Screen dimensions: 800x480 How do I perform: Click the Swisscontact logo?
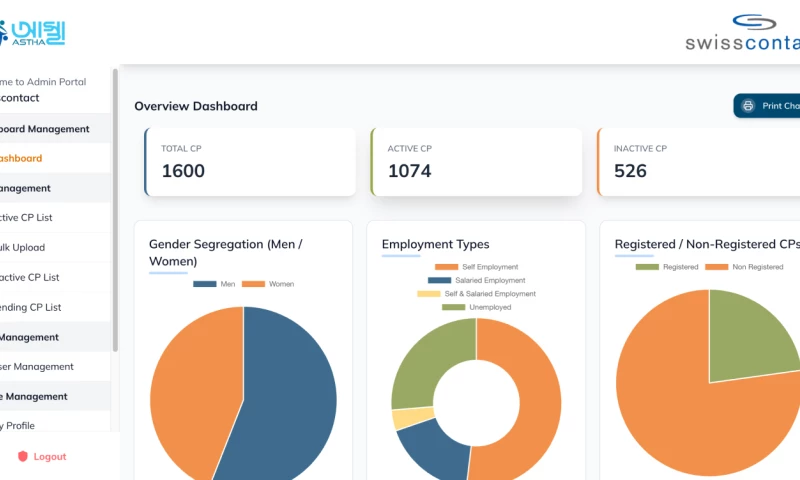[x=742, y=32]
